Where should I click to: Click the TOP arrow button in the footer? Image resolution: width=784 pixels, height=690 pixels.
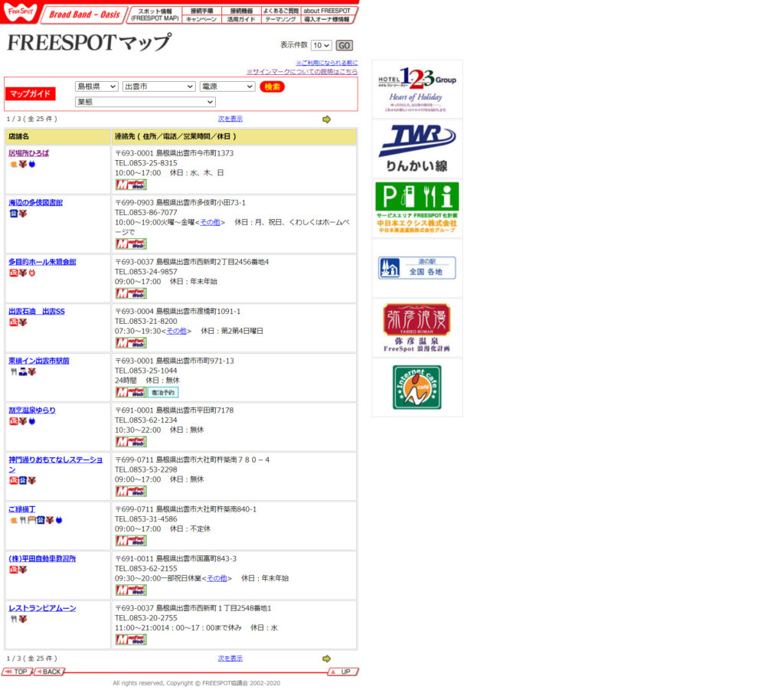click(x=17, y=672)
